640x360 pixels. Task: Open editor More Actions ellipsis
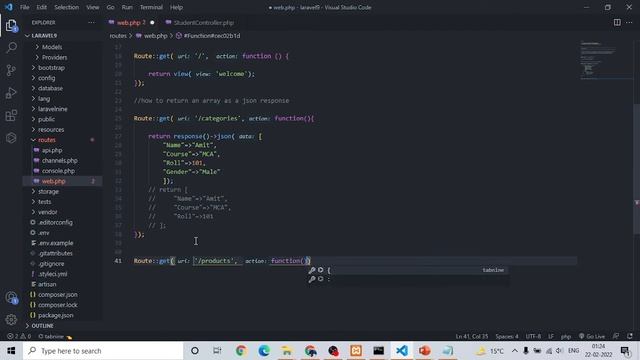click(629, 22)
